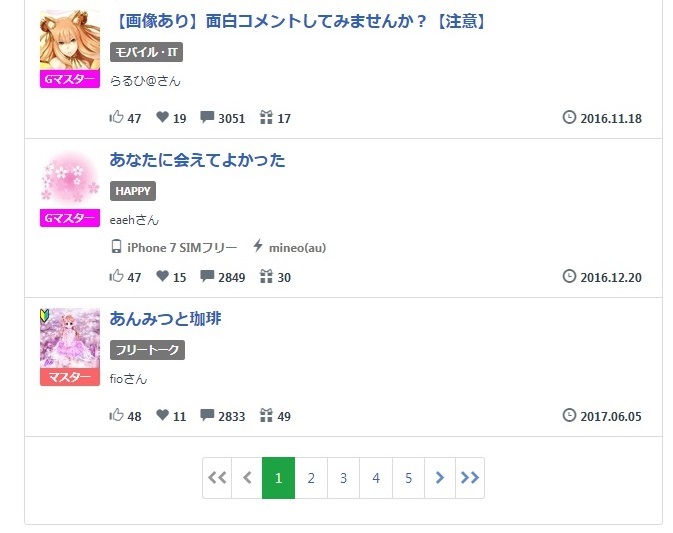Open the あなたに会えてよかった thread
The image size is (673, 533).
[197, 160]
